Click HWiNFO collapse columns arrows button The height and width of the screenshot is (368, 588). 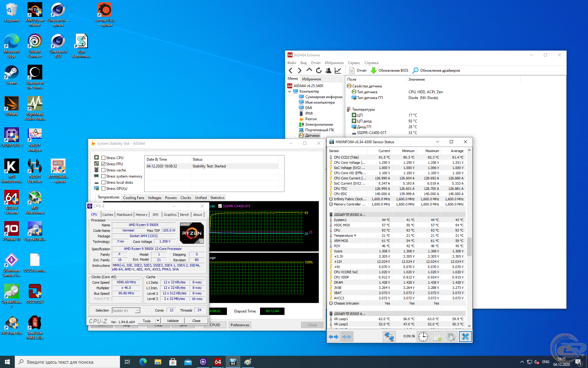347,337
